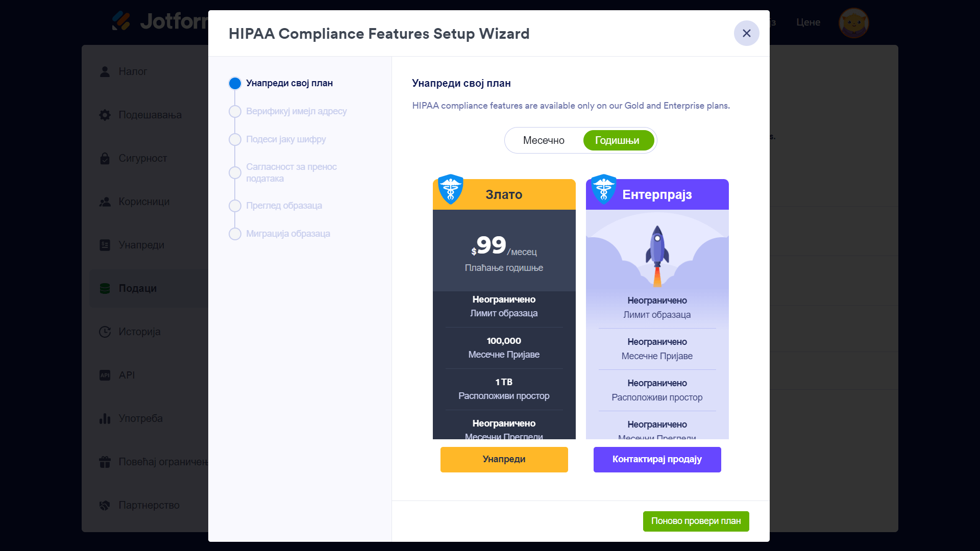Close the HIPAA Setup Wizard dialog
Image resolution: width=980 pixels, height=551 pixels.
point(746,33)
